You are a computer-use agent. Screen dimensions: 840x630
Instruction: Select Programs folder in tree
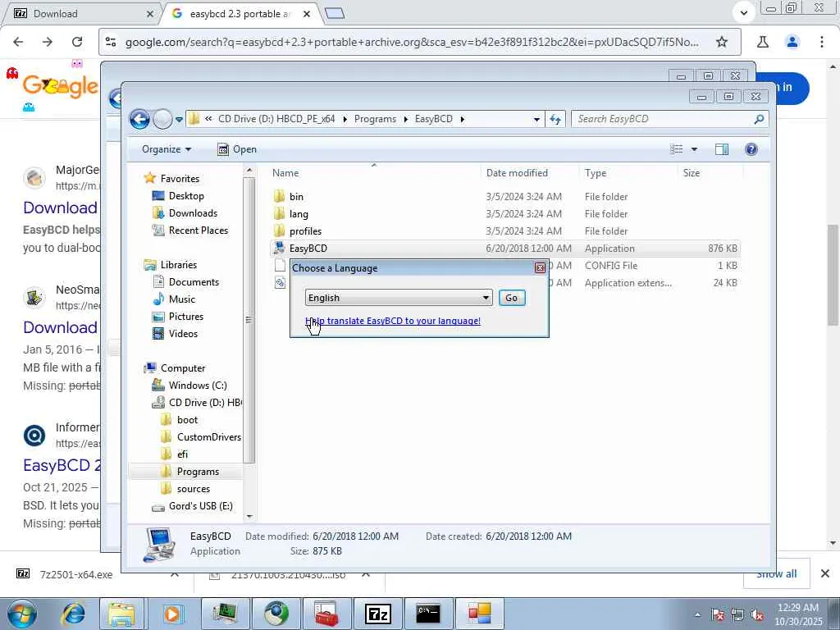198,472
